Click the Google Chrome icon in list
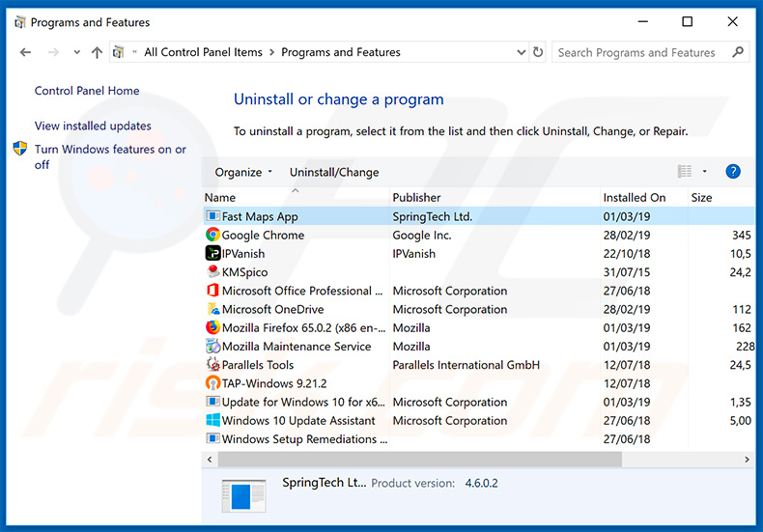Image resolution: width=763 pixels, height=532 pixels. 212,235
